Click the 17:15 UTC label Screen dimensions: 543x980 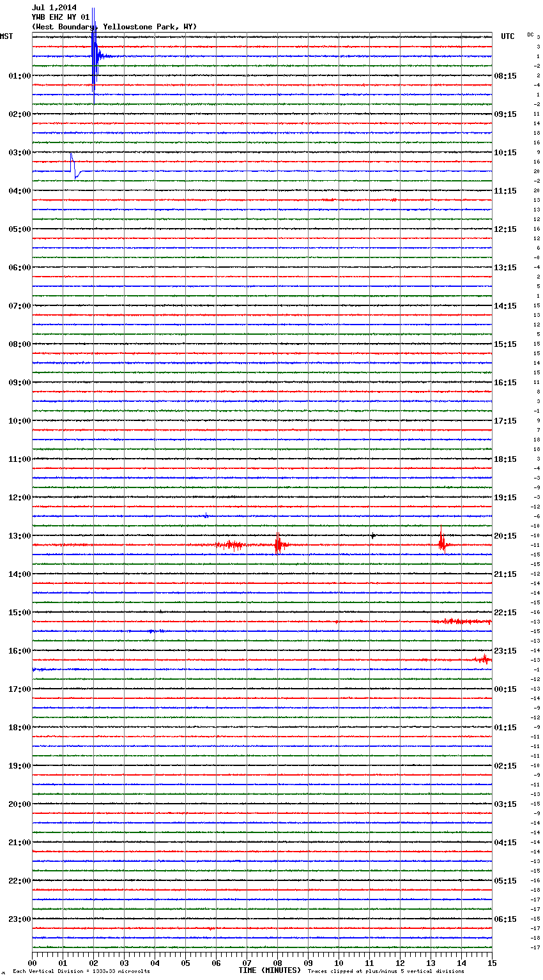505,420
